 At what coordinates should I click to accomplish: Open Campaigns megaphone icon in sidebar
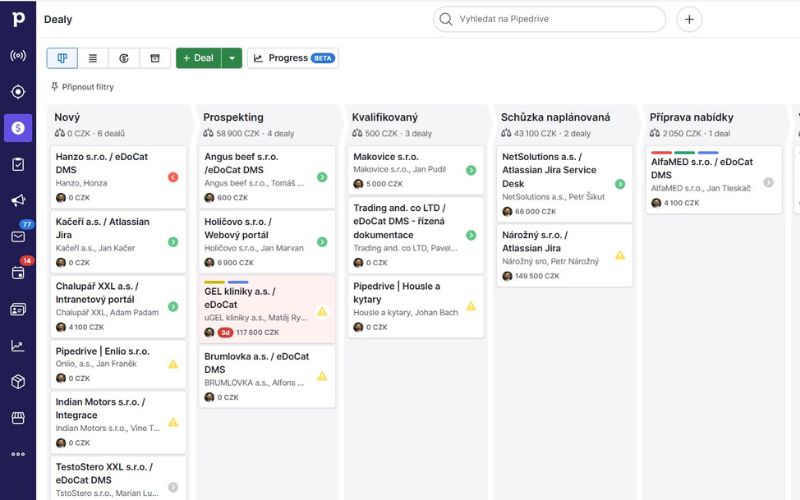(x=18, y=200)
